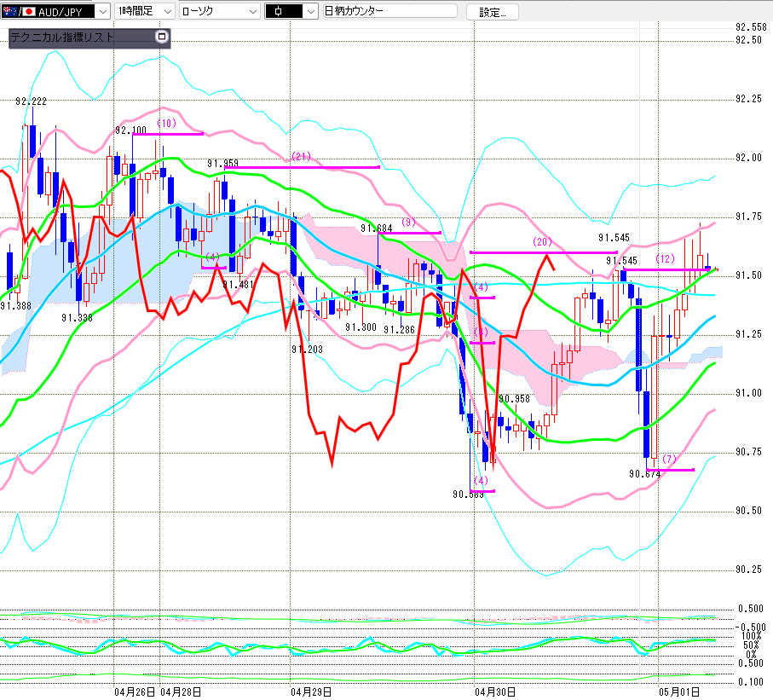Click the 91.338 price label
This screenshot has width=773, height=700.
click(x=77, y=318)
